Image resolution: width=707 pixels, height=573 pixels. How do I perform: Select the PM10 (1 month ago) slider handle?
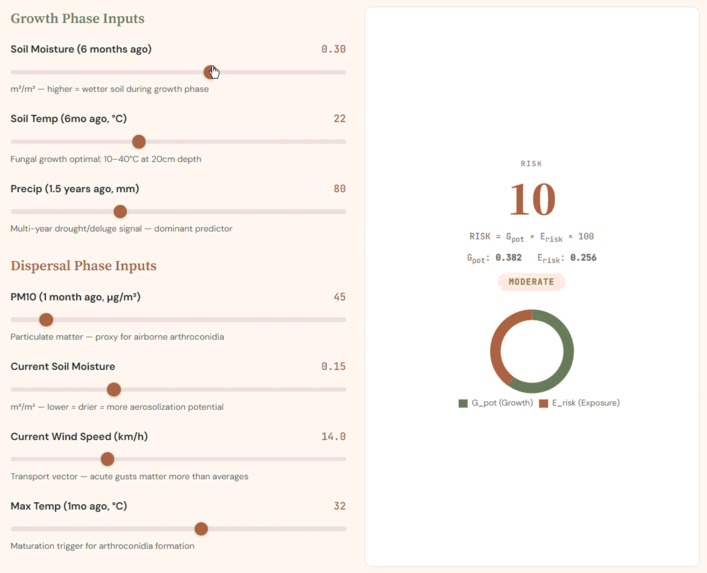[46, 320]
